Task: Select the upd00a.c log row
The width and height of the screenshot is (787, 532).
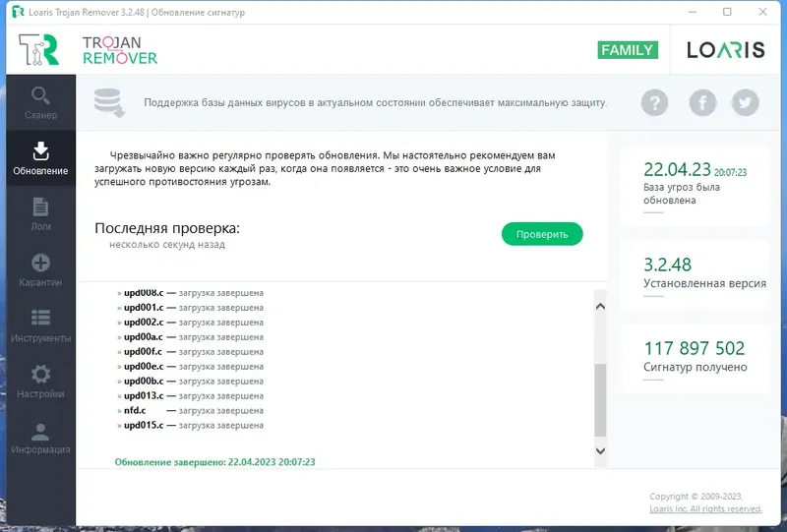Action: [190, 336]
